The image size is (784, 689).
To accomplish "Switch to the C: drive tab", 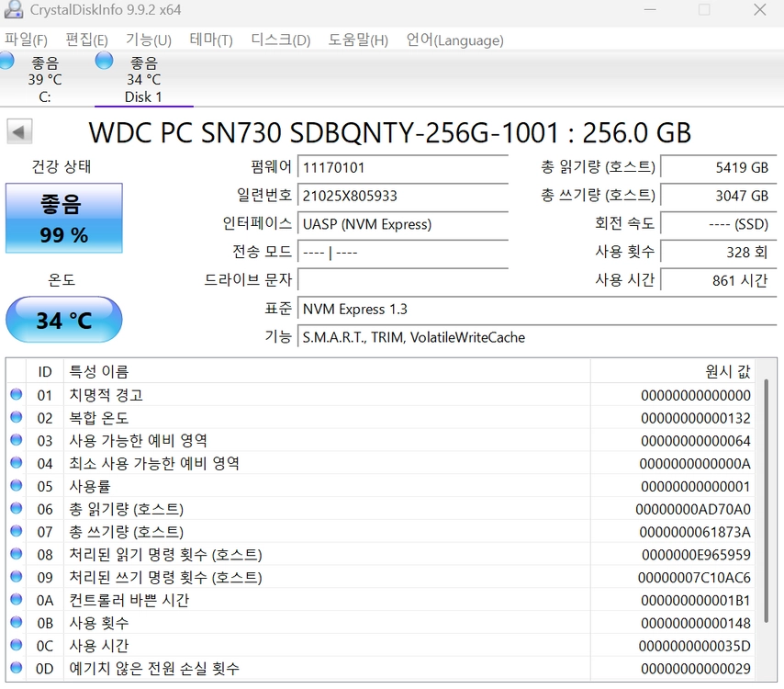I will (x=45, y=79).
